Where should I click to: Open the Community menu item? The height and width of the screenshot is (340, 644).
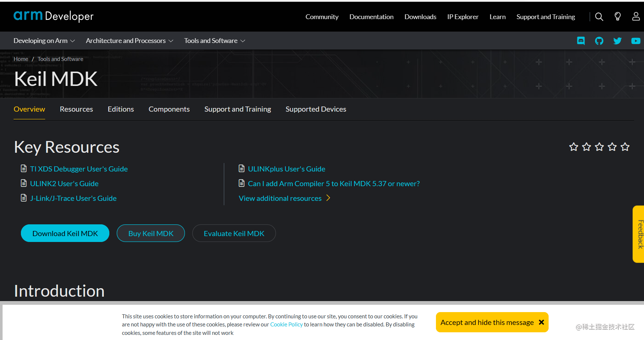coord(322,17)
